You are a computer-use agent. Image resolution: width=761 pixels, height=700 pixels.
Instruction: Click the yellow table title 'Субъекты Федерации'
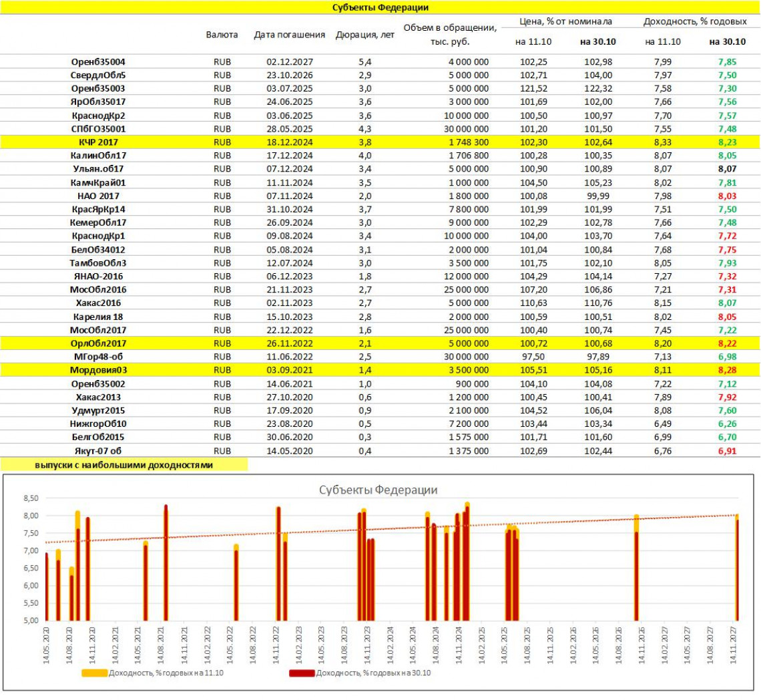[380, 7]
